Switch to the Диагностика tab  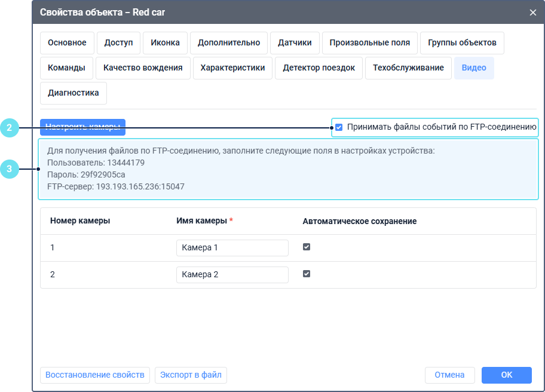[x=74, y=93]
